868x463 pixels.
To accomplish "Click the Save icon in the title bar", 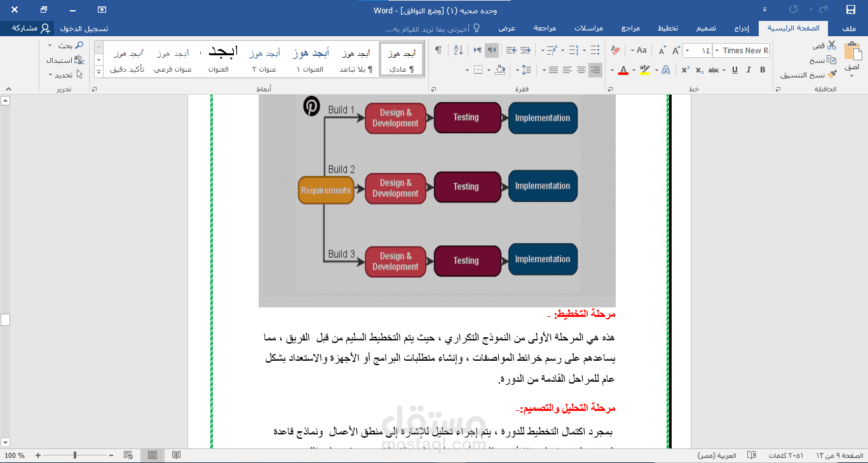I will tap(851, 10).
